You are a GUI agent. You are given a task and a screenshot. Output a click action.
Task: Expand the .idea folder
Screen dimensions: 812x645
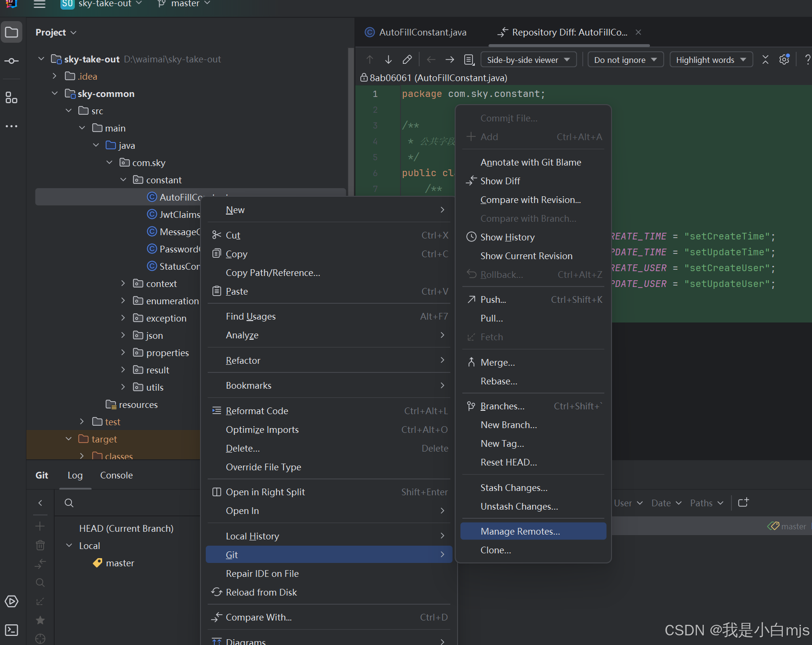point(55,76)
